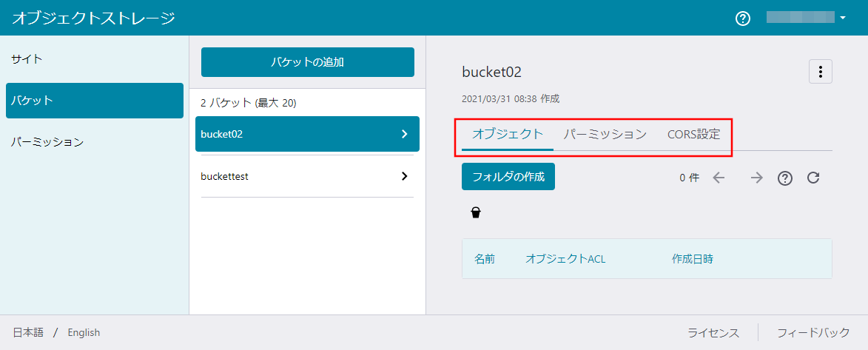Sort the objects by 作成日時 column
The image size is (868, 350).
(x=692, y=259)
